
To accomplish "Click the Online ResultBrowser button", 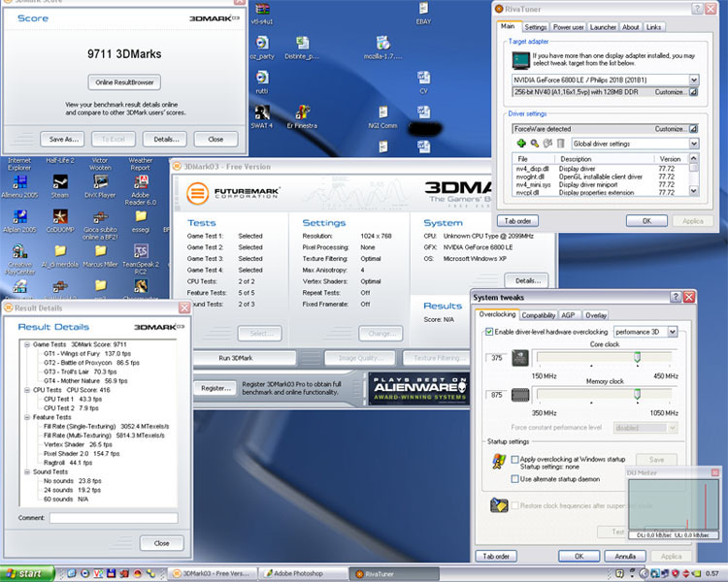I will click(124, 82).
